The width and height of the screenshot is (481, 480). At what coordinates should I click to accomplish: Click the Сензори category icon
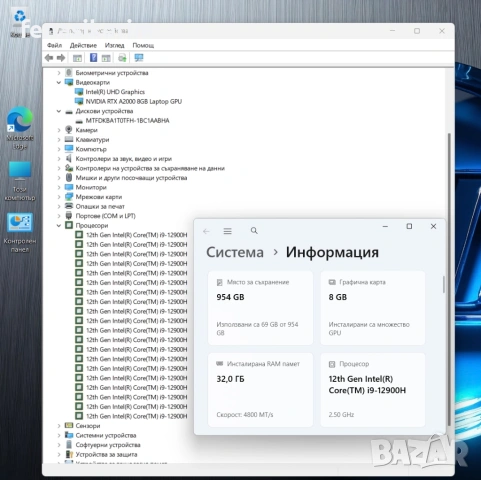69,425
